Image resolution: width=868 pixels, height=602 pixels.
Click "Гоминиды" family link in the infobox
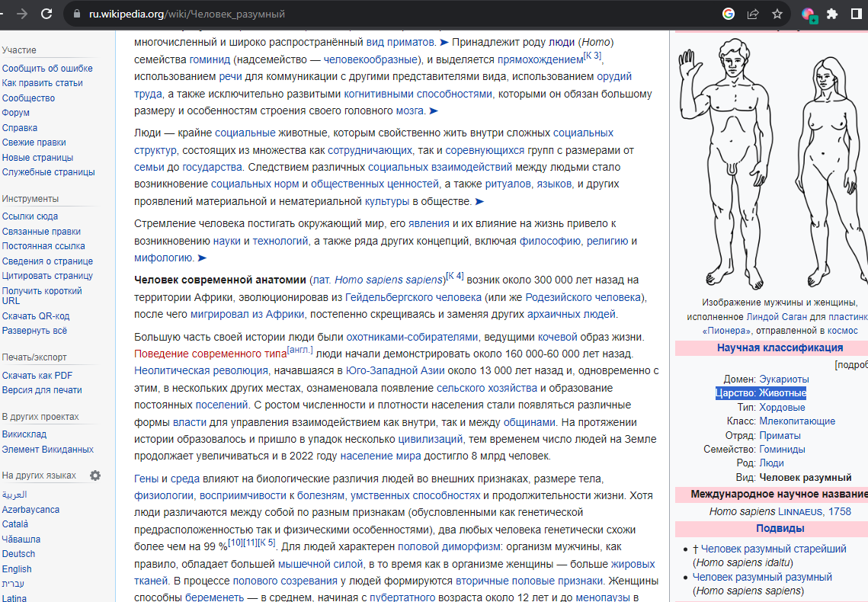click(x=782, y=450)
